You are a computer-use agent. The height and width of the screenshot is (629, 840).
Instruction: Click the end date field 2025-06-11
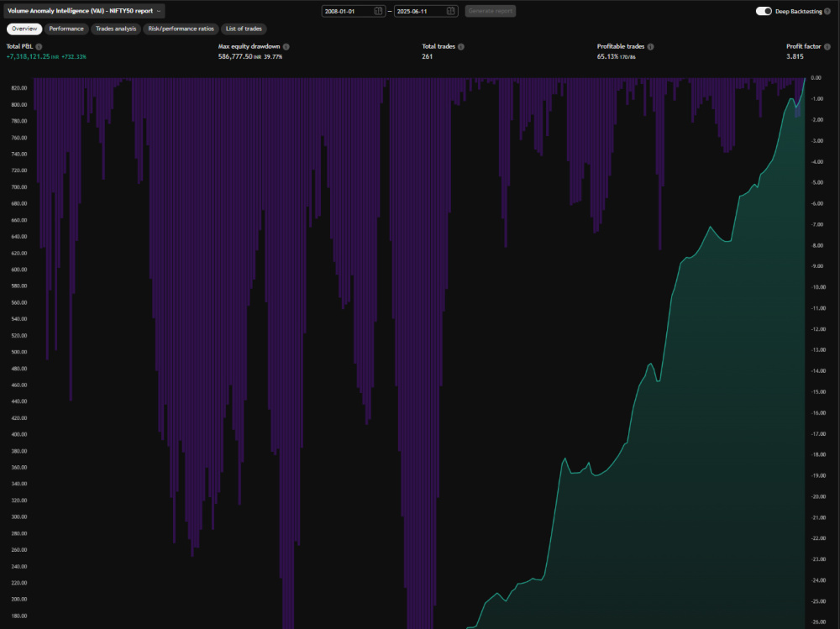coord(426,11)
